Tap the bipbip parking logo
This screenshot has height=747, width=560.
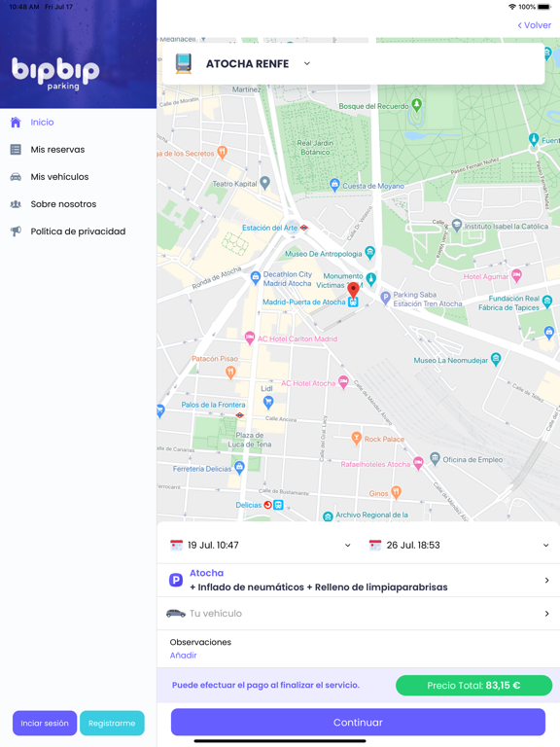[x=55, y=73]
